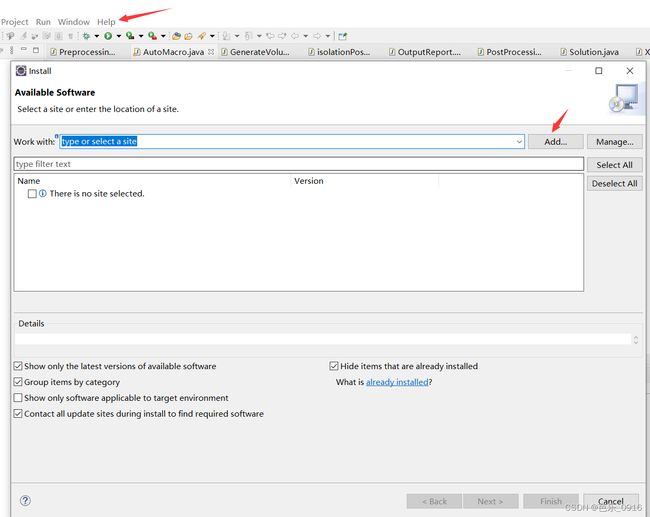Switch to the OutputReport... editor tab
This screenshot has height=517, width=650.
point(425,52)
